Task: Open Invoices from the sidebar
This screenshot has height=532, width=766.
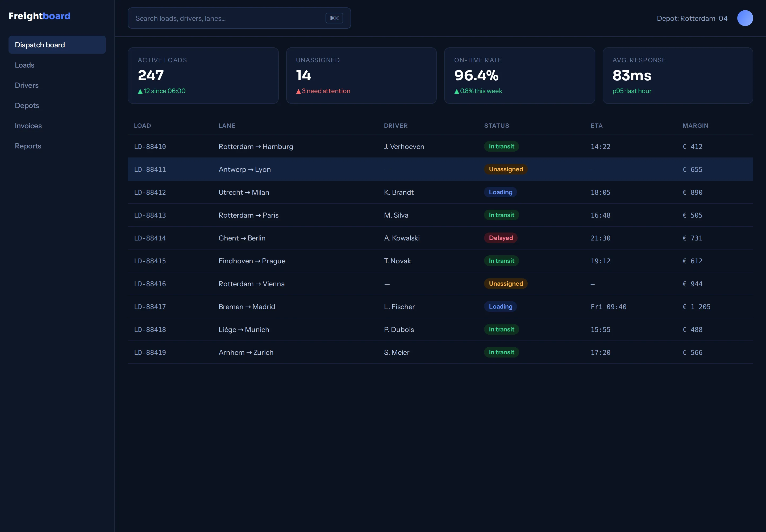Action: 57,126
